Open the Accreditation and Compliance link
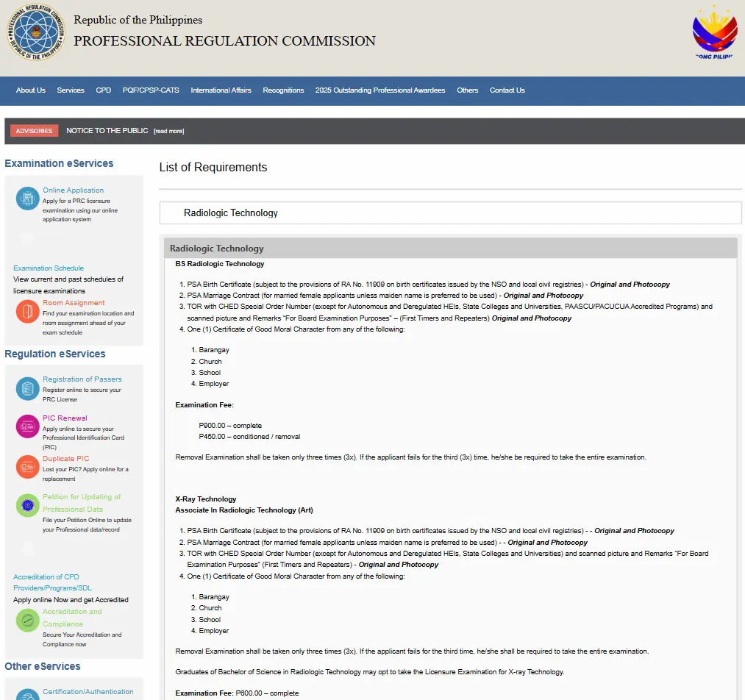Image resolution: width=745 pixels, height=700 pixels. point(72,618)
